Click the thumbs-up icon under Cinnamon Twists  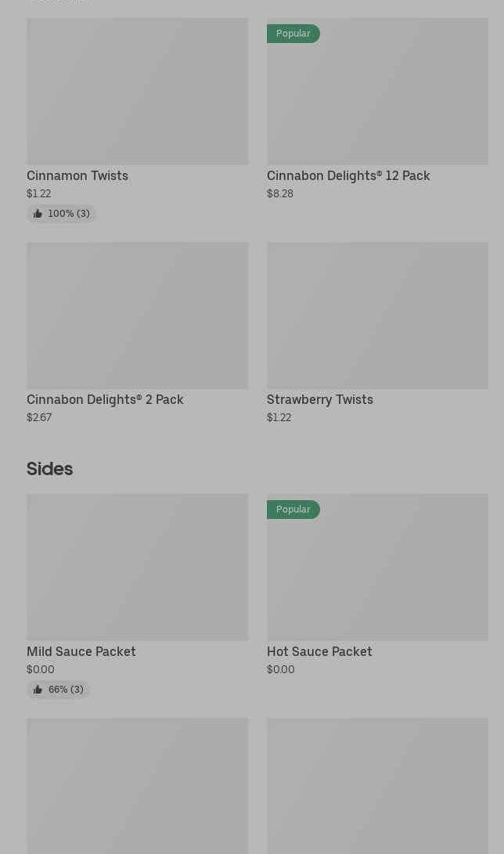click(x=38, y=214)
